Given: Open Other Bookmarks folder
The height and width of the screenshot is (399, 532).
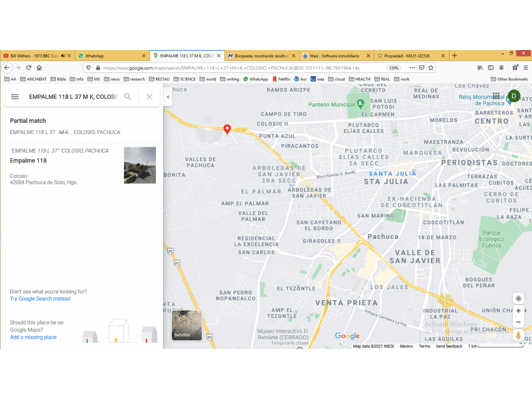Looking at the screenshot, I should 509,79.
